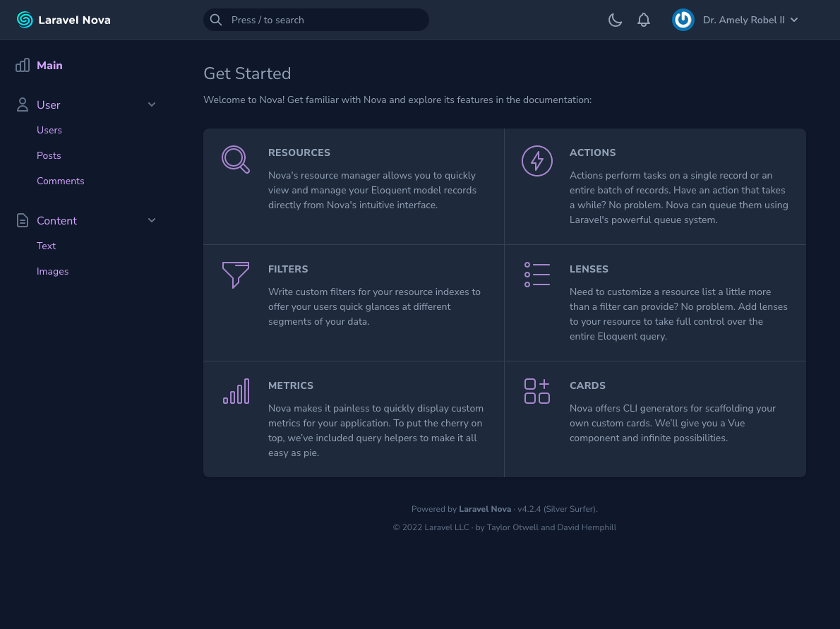Open the RESOURCES documentation heading
Image resolution: width=840 pixels, height=629 pixels.
(299, 152)
